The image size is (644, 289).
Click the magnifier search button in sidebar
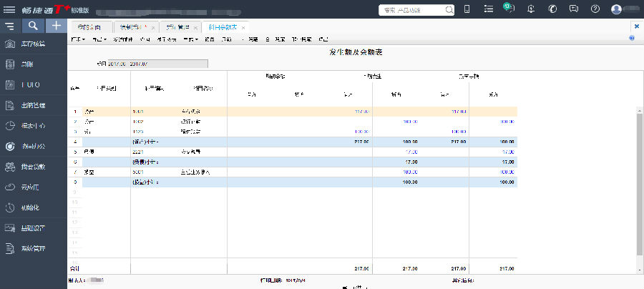[33, 26]
